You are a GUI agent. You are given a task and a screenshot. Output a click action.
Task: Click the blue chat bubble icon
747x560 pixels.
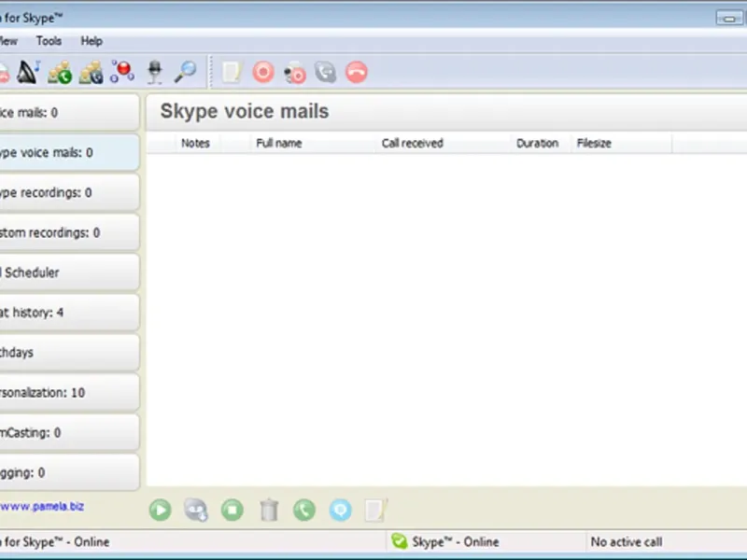341,510
